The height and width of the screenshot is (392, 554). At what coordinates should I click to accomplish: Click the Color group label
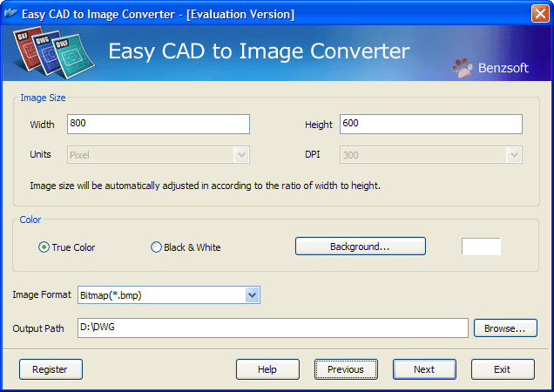[30, 220]
